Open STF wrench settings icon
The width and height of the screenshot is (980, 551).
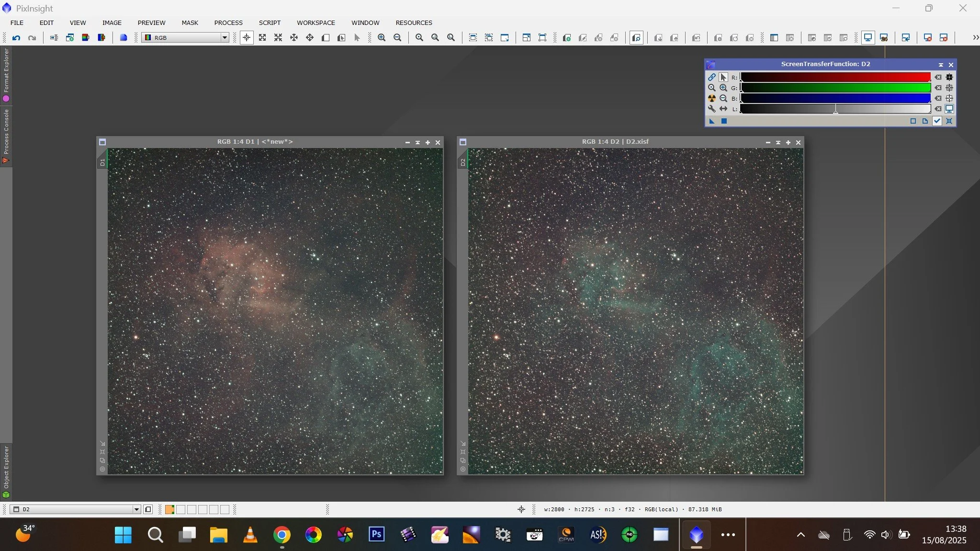pos(712,109)
